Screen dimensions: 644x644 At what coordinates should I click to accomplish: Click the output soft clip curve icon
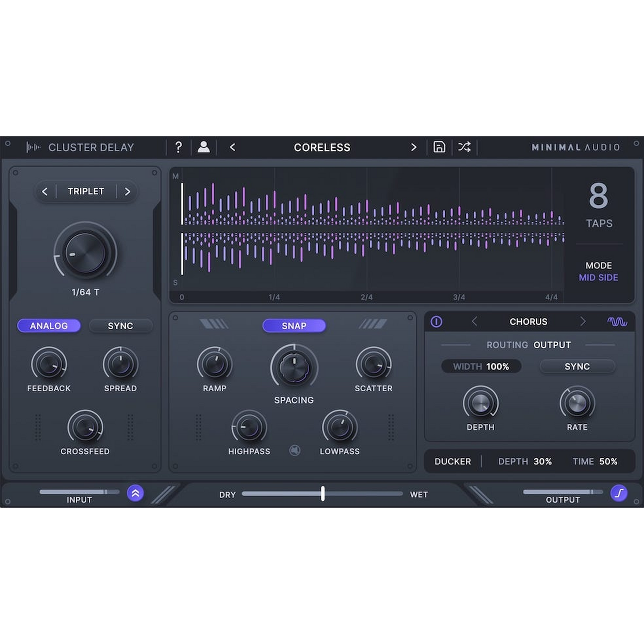(619, 493)
